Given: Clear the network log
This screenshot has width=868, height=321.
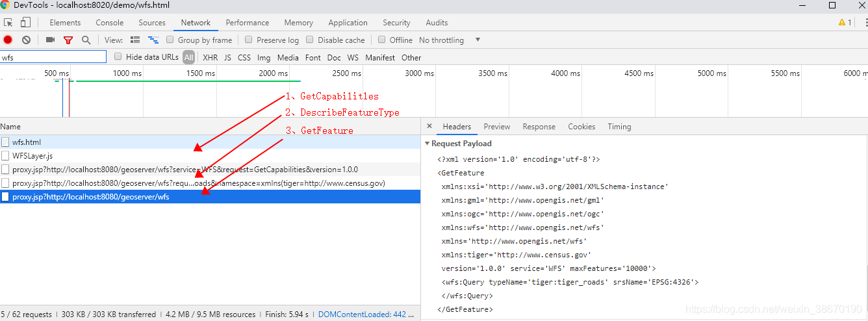Looking at the screenshot, I should (x=26, y=40).
